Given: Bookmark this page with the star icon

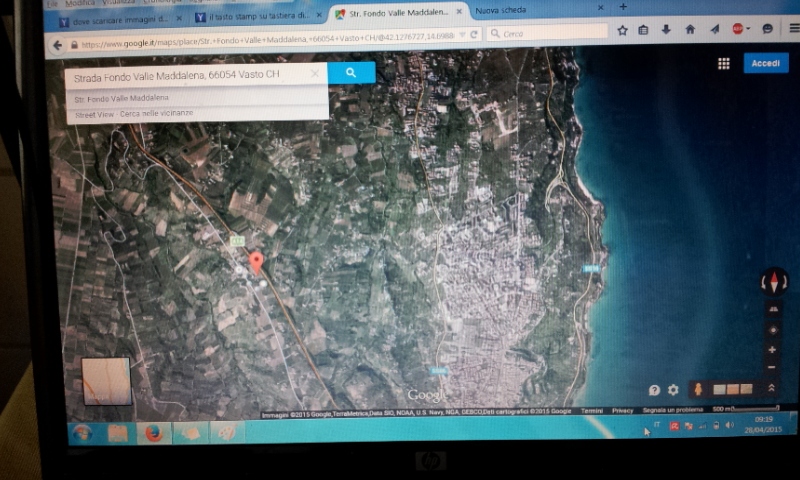Looking at the screenshot, I should (x=622, y=30).
